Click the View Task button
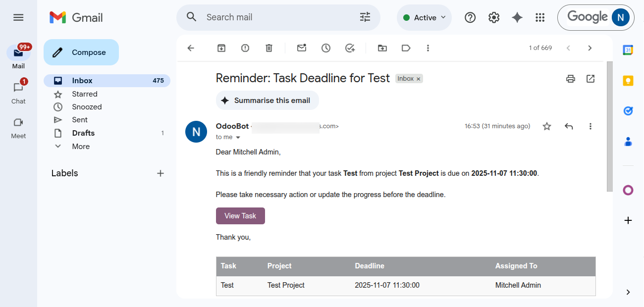Image resolution: width=644 pixels, height=307 pixels. (240, 216)
